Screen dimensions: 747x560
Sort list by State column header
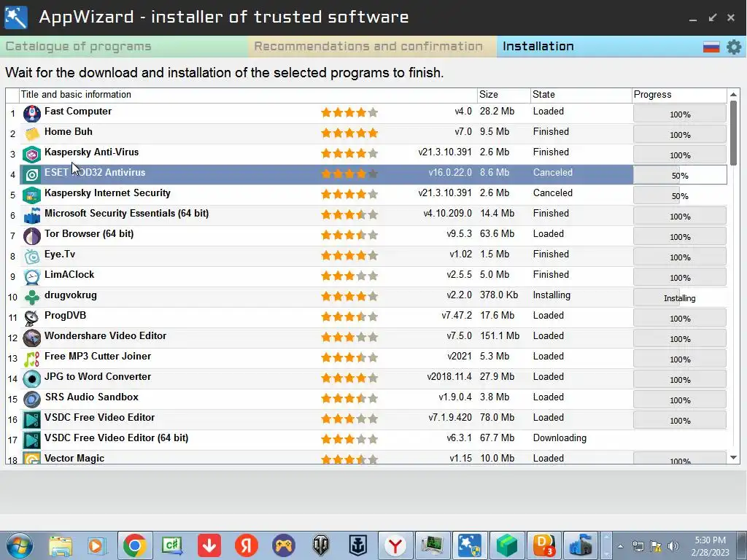581,95
